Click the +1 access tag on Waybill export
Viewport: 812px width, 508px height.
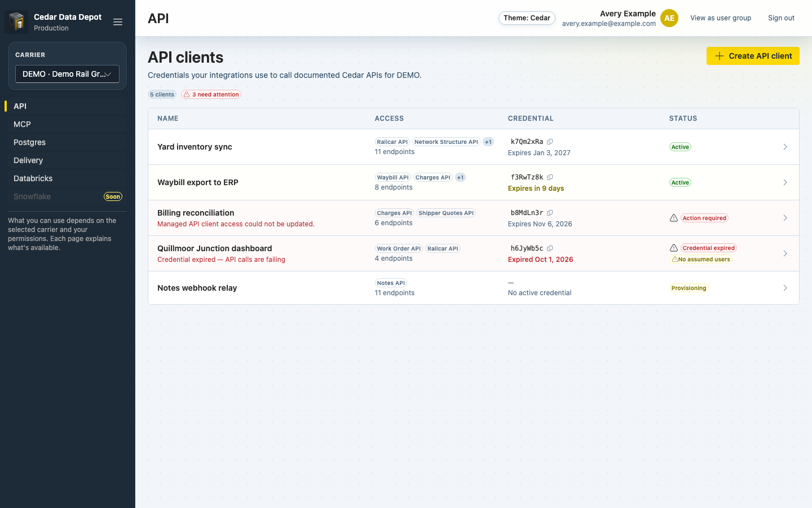click(461, 177)
